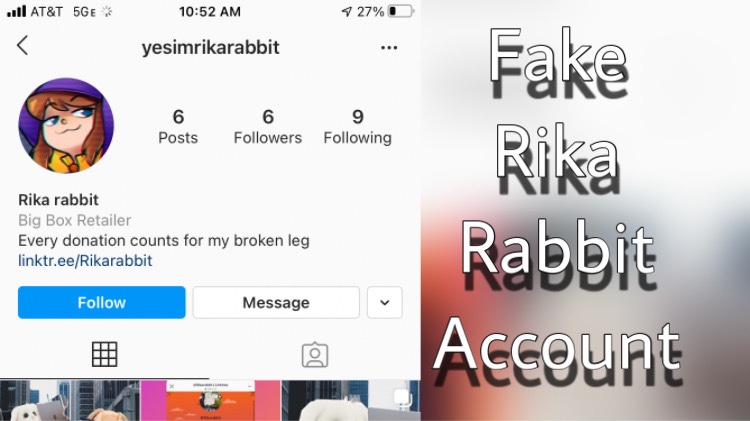Switch to the tagged photos tab
The height and width of the screenshot is (421, 750).
tap(315, 355)
